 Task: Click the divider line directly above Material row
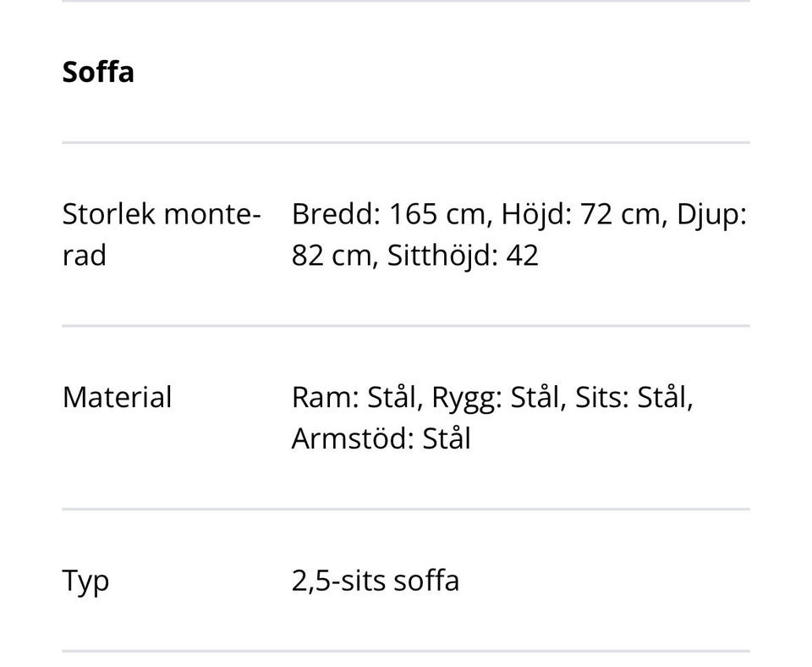406,326
